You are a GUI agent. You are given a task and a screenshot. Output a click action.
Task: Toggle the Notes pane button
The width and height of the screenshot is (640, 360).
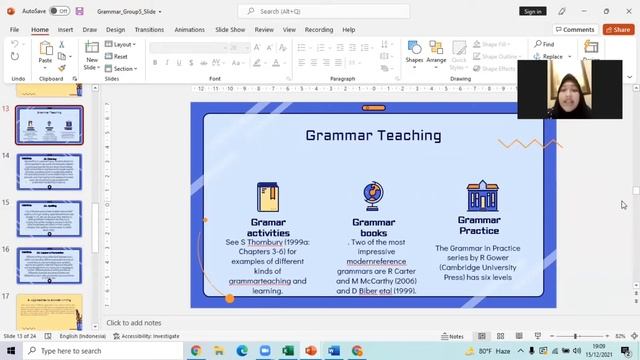point(452,336)
